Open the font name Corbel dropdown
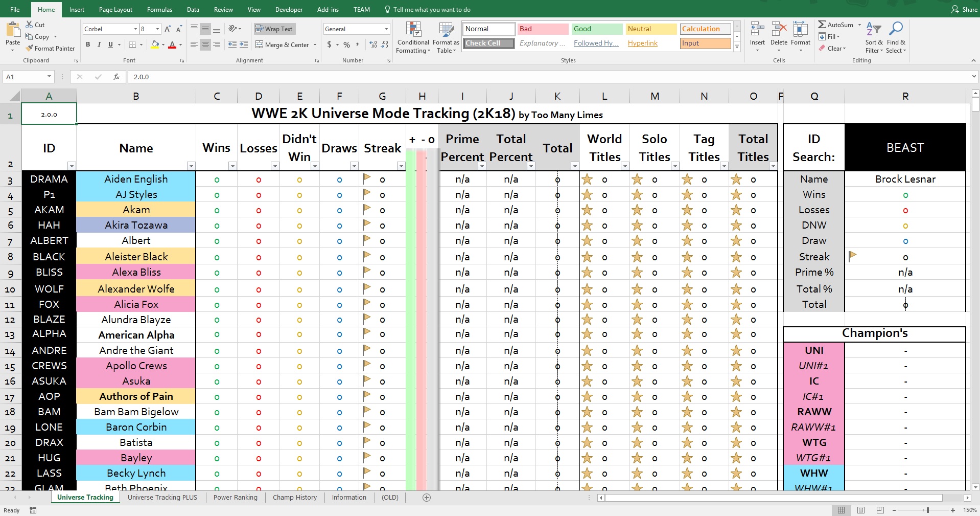980x516 pixels. tap(135, 29)
